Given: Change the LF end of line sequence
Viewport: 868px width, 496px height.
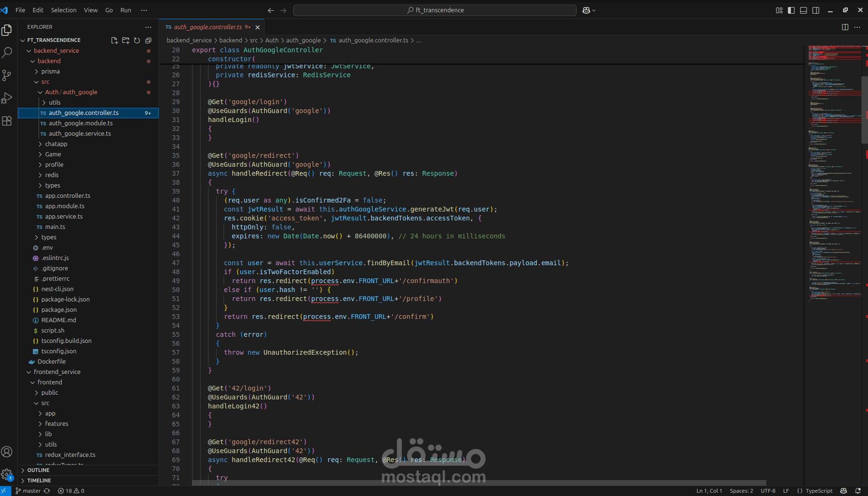Looking at the screenshot, I should point(786,491).
